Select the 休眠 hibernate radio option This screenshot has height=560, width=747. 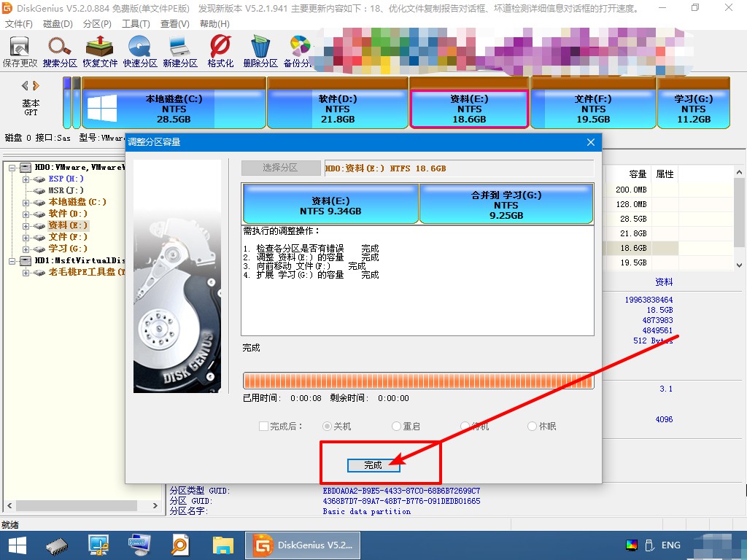pyautogui.click(x=532, y=426)
